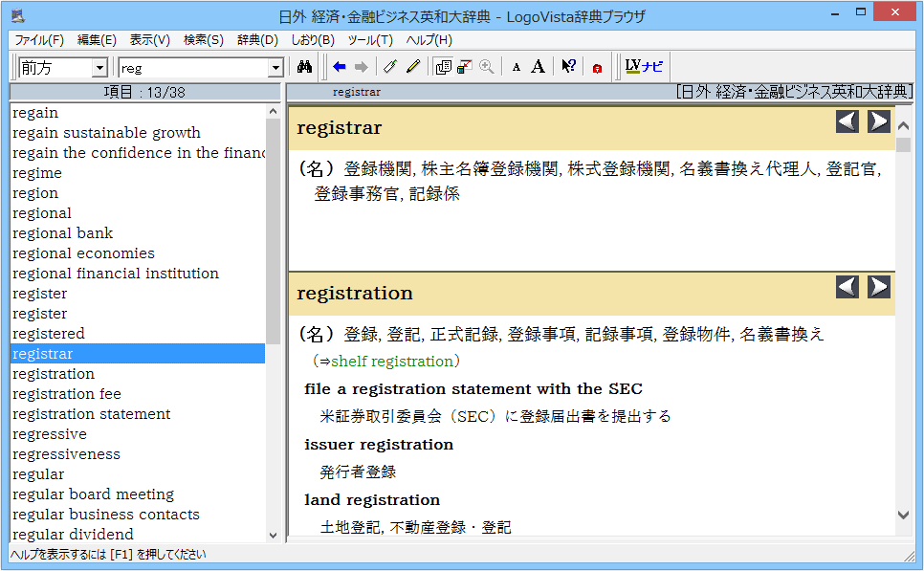Select highlighted 'registrar' list entry
Image resolution: width=924 pixels, height=571 pixels.
pos(138,354)
